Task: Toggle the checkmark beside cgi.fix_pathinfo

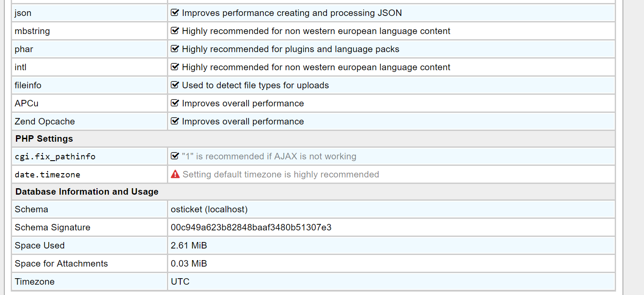Action: point(174,156)
